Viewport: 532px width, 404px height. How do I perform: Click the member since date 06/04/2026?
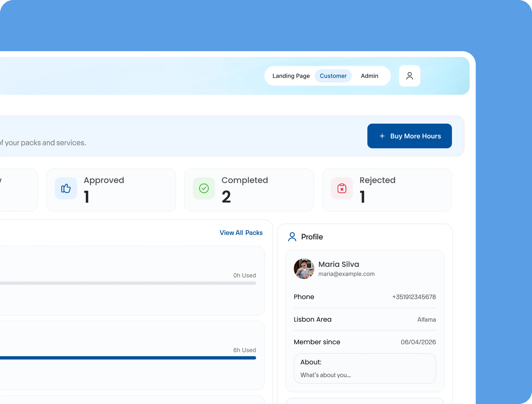tap(418, 342)
